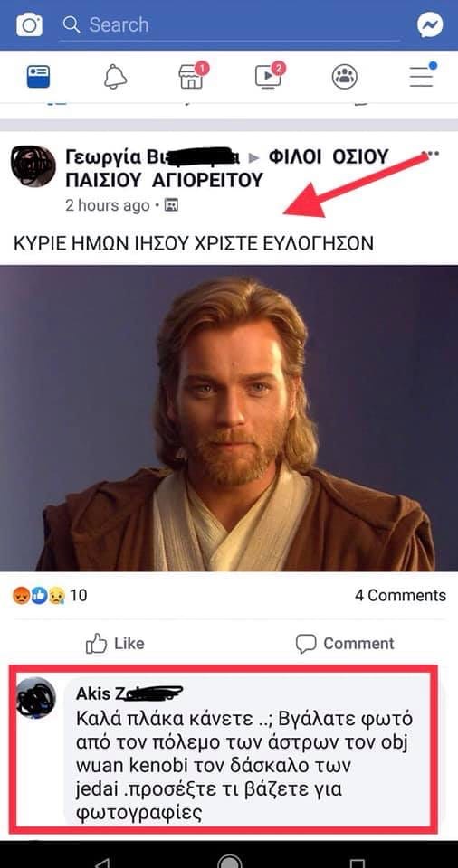Switch to the News Feed tab
This screenshot has width=458, height=868.
tap(38, 77)
